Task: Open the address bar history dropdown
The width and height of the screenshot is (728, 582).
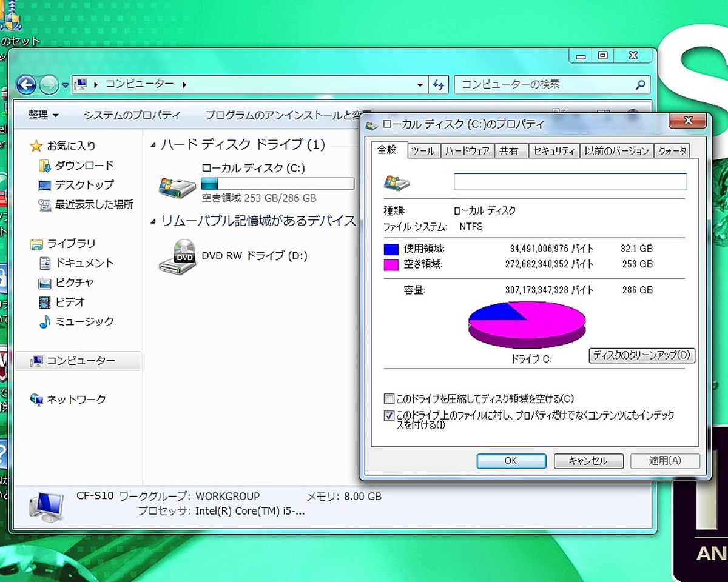Action: click(420, 85)
